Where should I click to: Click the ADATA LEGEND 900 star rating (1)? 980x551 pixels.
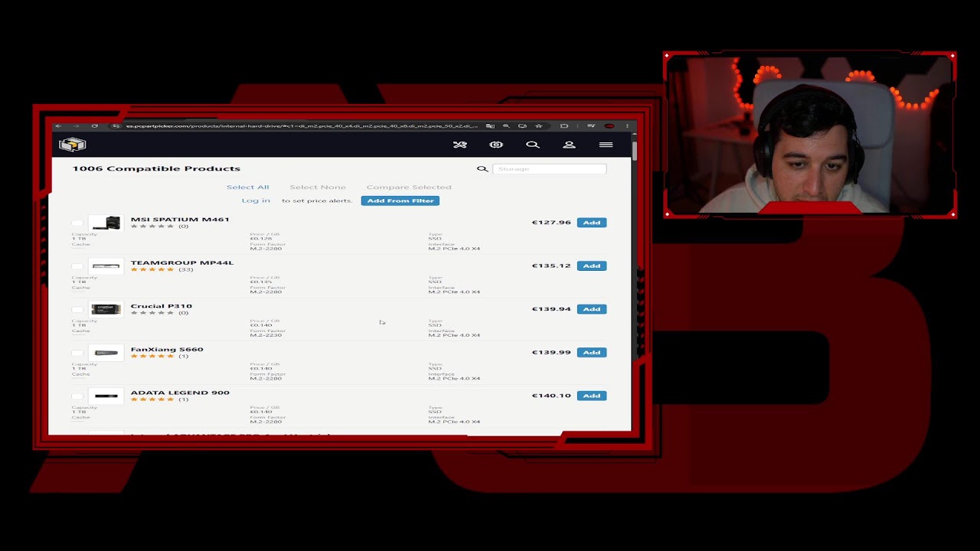[x=152, y=399]
